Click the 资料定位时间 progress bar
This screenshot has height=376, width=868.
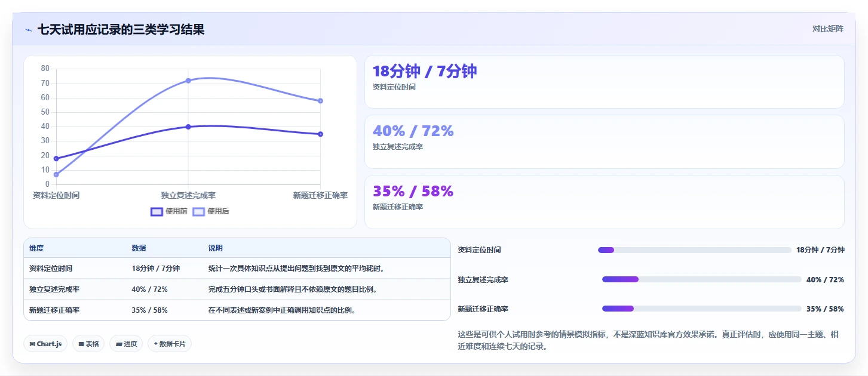pyautogui.click(x=695, y=250)
